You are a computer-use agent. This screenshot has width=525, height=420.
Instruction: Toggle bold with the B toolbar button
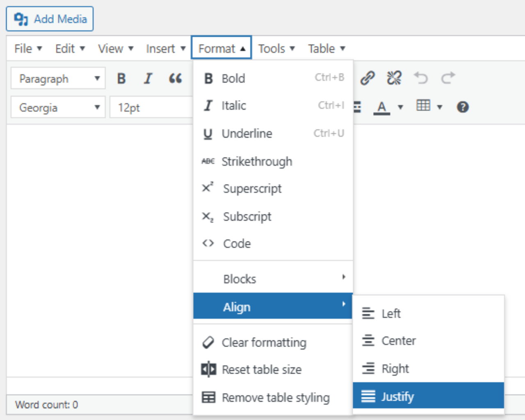click(121, 78)
